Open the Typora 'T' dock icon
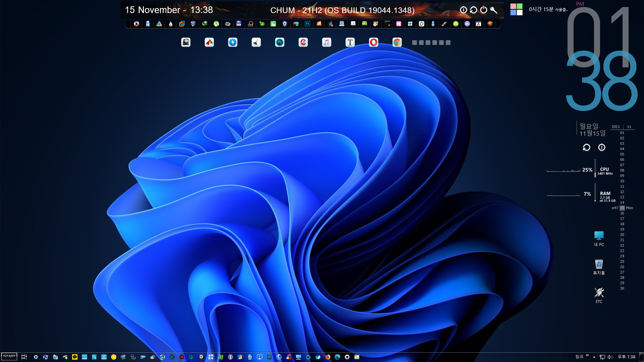This screenshot has height=362, width=644. 350,42
